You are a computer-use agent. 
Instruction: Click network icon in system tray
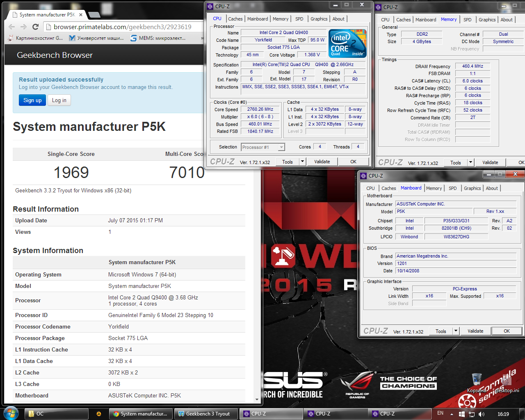[x=471, y=414]
